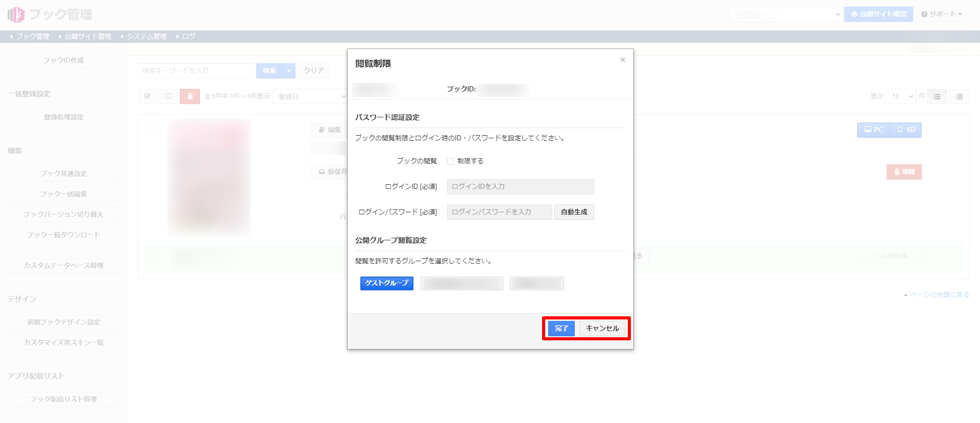
Task: Switch to the thumbnail list view icon
Action: click(x=937, y=96)
